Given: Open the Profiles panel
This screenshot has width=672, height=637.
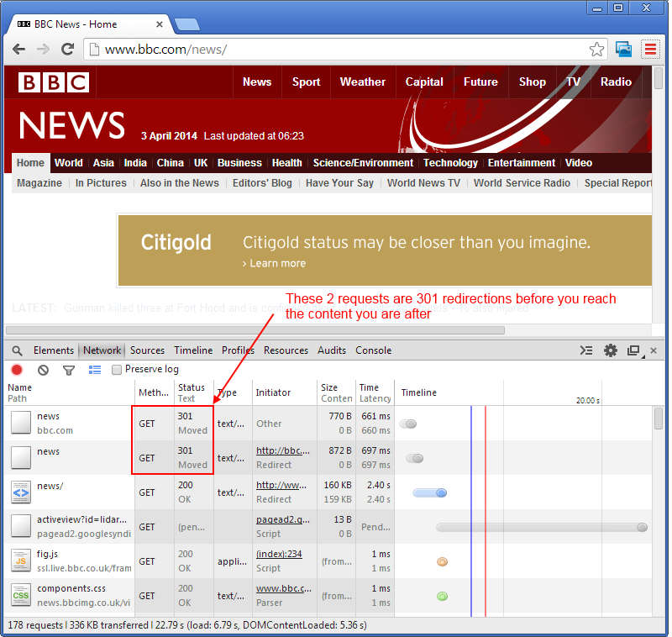Looking at the screenshot, I should click(x=238, y=350).
